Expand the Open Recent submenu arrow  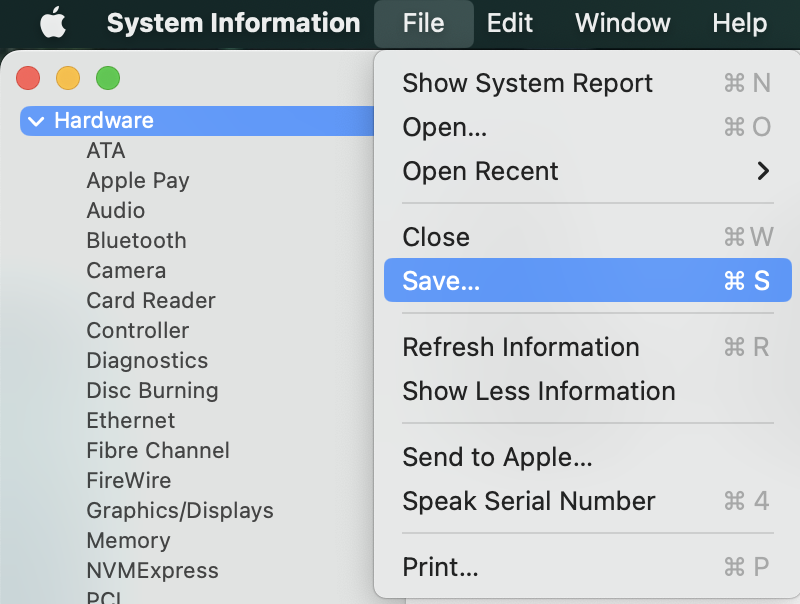pyautogui.click(x=763, y=171)
